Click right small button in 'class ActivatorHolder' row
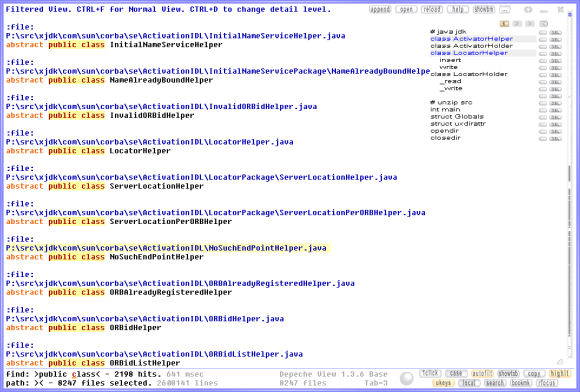 (555, 47)
